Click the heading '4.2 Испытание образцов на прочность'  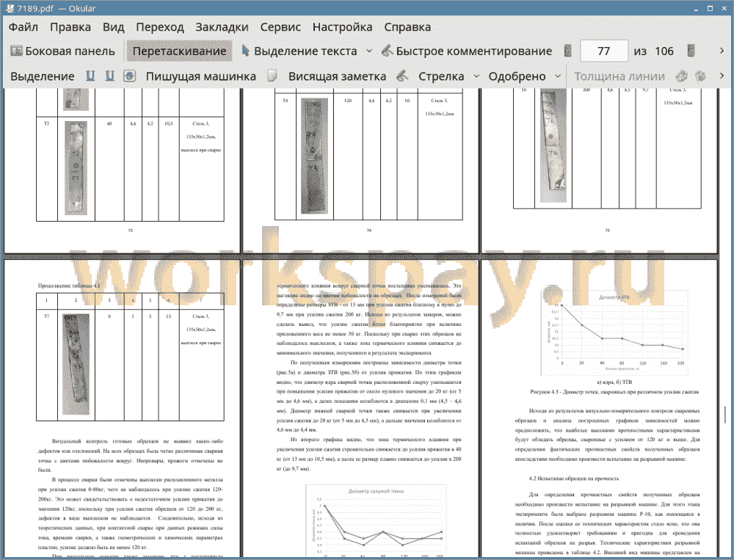(573, 479)
